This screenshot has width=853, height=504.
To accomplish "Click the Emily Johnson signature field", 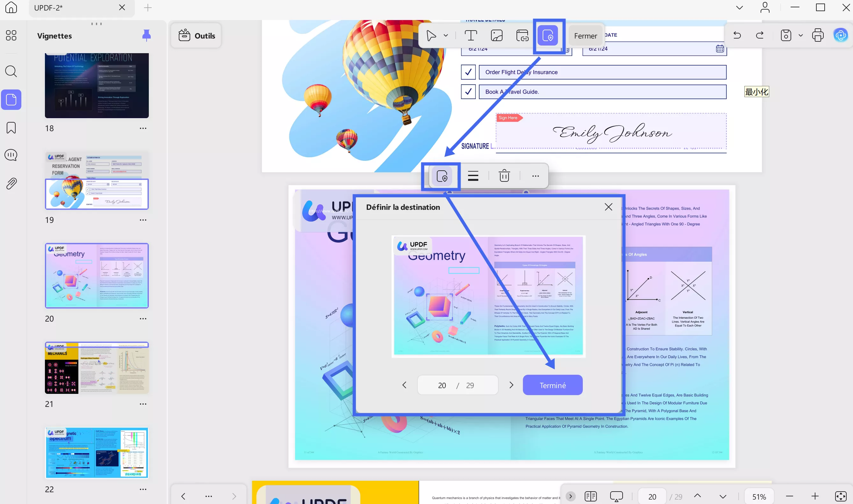I will [x=611, y=131].
